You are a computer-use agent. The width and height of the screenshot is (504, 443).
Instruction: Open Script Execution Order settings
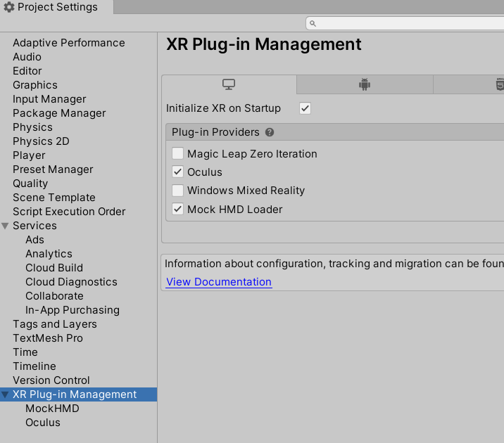click(x=69, y=212)
